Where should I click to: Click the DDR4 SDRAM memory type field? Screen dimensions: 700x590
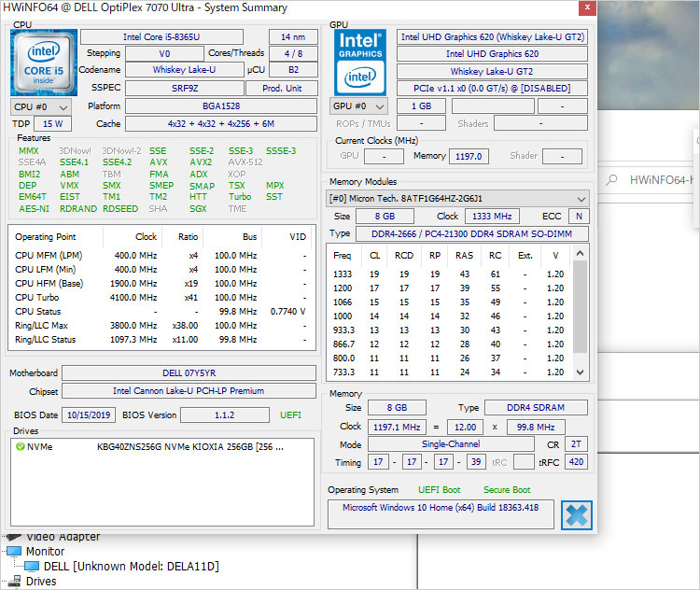(536, 407)
